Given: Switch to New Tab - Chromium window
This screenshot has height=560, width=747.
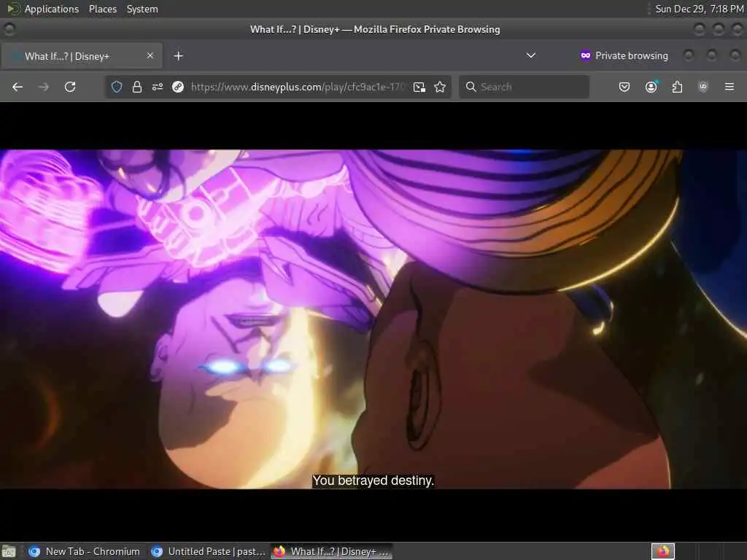Looking at the screenshot, I should point(85,551).
